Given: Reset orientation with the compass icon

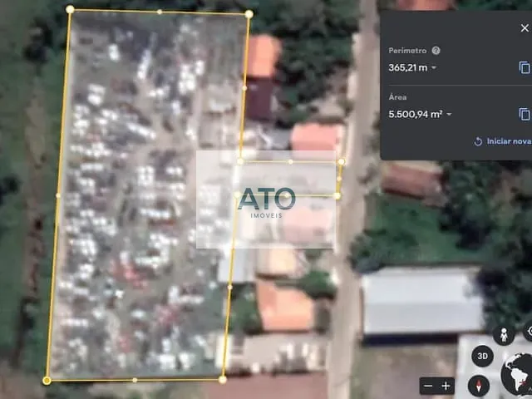Looking at the screenshot, I should 479,386.
